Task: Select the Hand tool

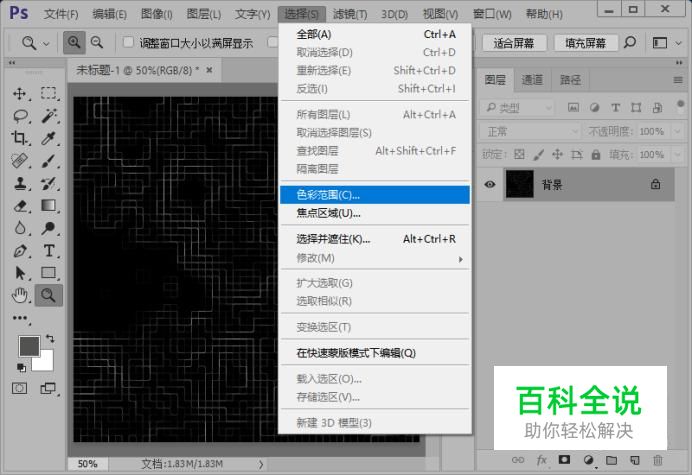Action: tap(20, 295)
